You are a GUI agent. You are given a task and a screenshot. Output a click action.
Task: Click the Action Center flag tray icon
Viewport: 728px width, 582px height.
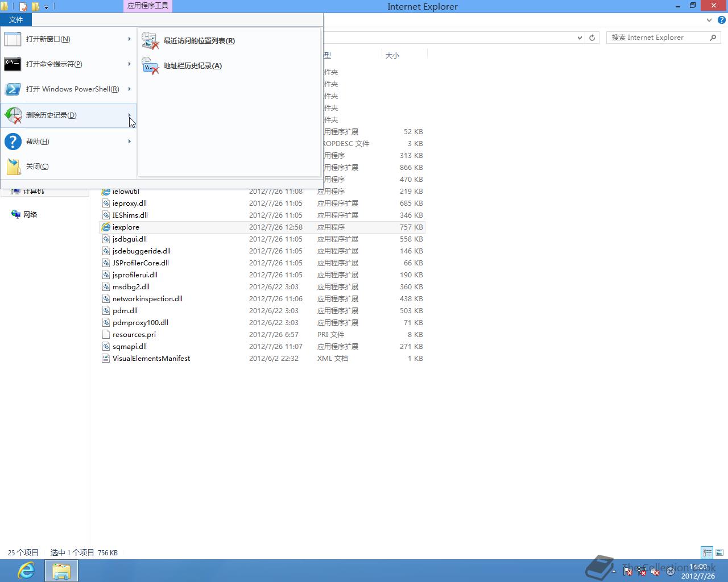(x=628, y=571)
